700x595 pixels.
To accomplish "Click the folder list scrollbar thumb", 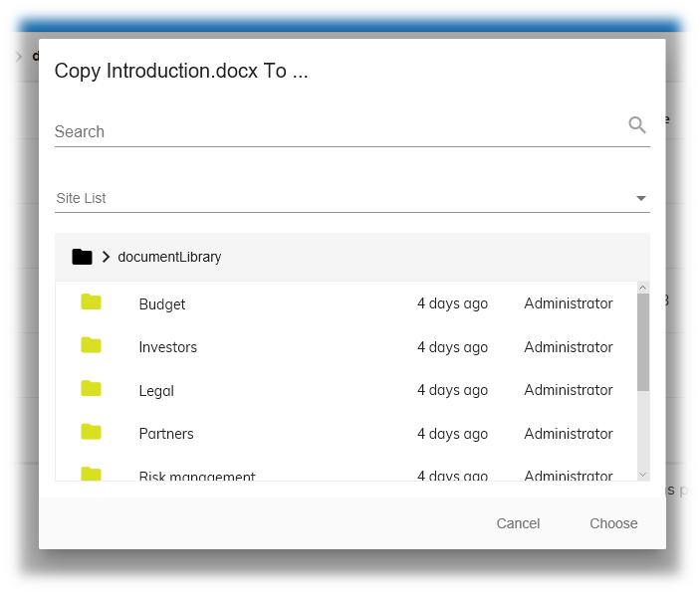I will click(x=643, y=342).
